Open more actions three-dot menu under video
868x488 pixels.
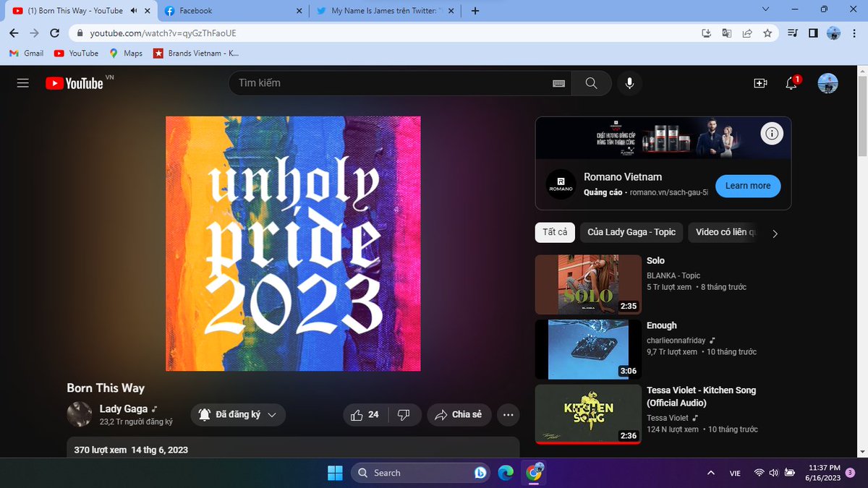[x=509, y=414]
